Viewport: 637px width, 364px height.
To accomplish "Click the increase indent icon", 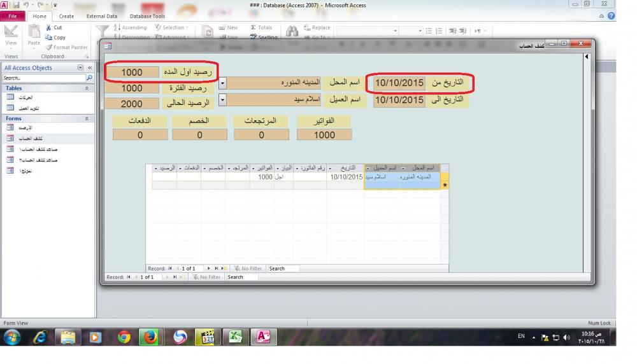I will click(x=462, y=31).
